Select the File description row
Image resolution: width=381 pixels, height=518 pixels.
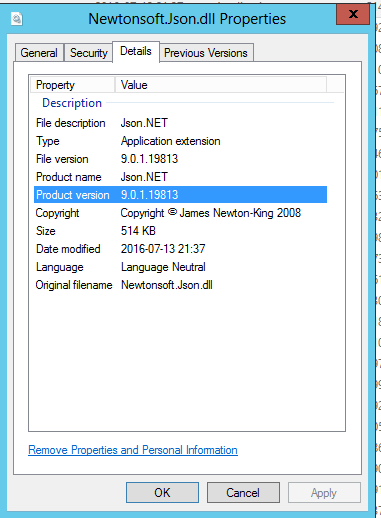(180, 123)
